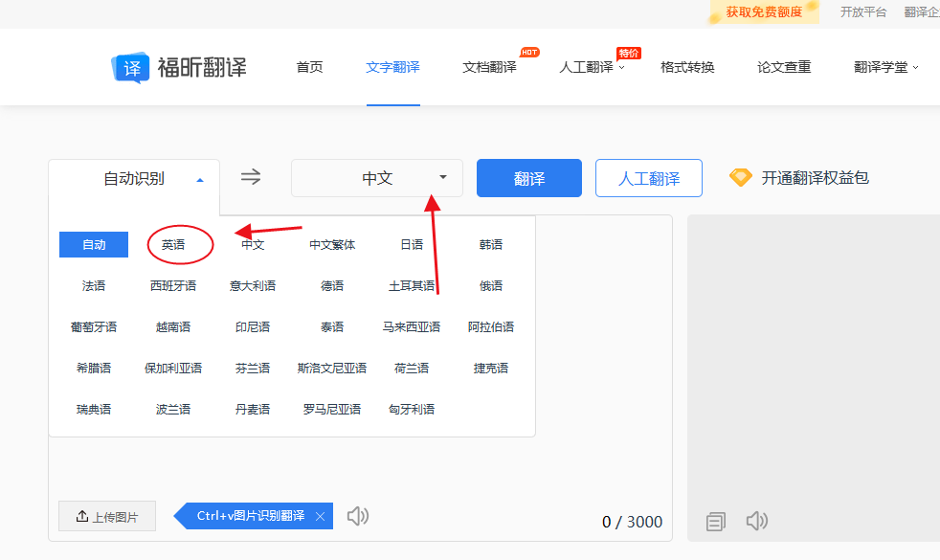940x560 pixels.
Task: Select 自动 in the language picker
Action: (93, 244)
